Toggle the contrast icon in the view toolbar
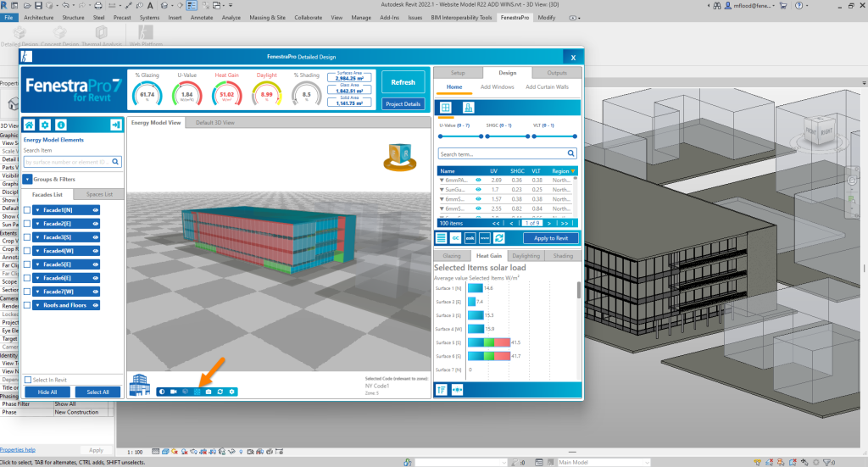868x467 pixels. point(162,392)
